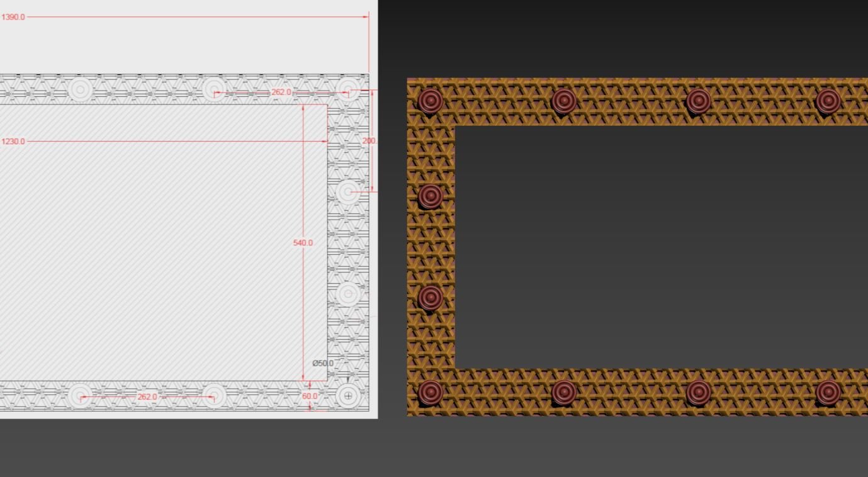868x477 pixels.
Task: Select the 262.0 dimension in bottom border
Action: click(x=147, y=397)
